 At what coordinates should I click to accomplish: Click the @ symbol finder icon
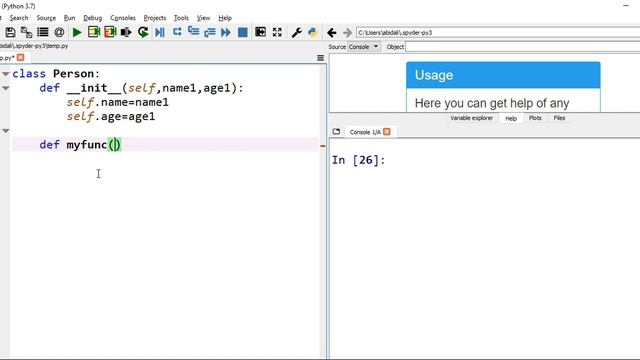59,32
